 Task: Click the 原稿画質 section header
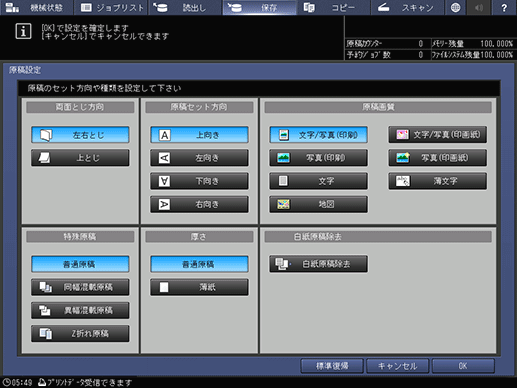point(378,107)
